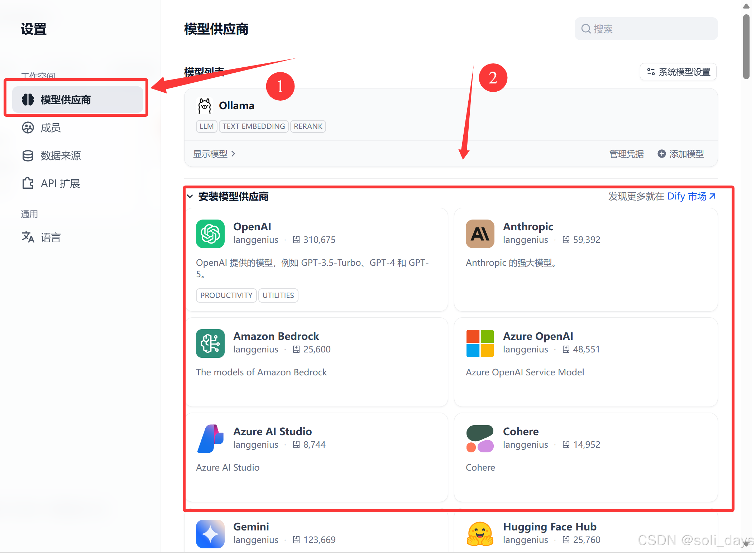Click download icon next to 8,744

[296, 444]
